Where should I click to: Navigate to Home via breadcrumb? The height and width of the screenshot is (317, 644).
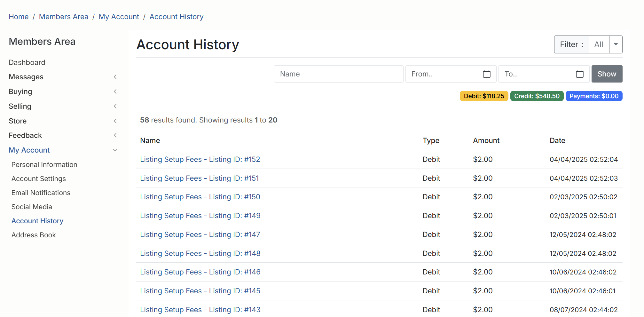pyautogui.click(x=19, y=17)
